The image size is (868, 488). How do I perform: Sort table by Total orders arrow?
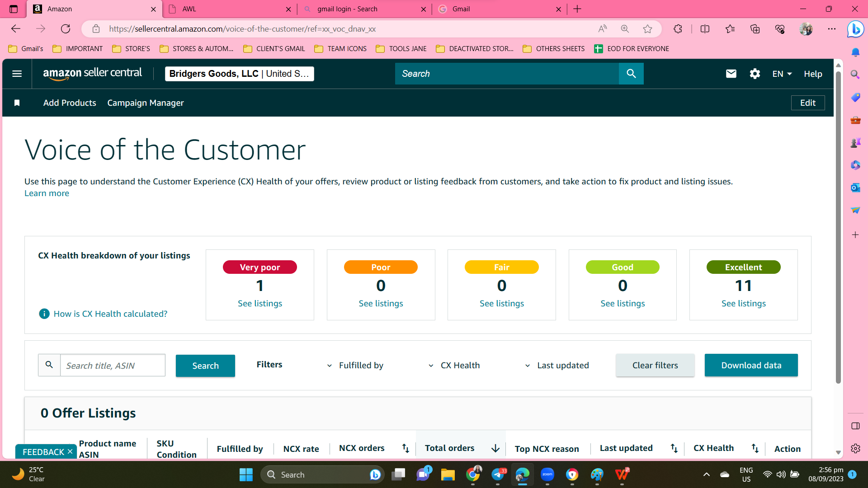495,448
